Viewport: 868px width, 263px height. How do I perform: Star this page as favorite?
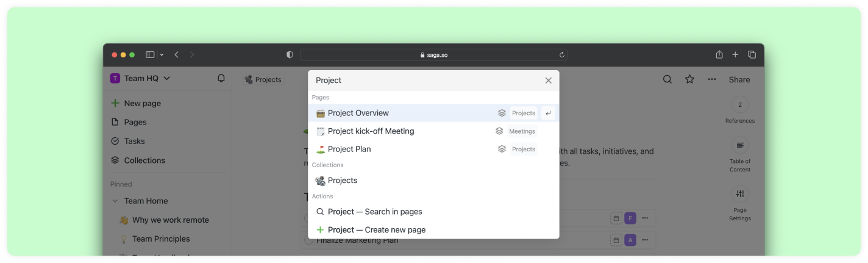(689, 79)
